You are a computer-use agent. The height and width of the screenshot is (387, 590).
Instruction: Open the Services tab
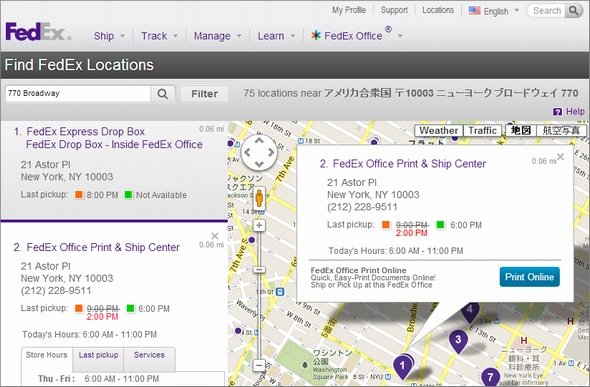pos(149,355)
